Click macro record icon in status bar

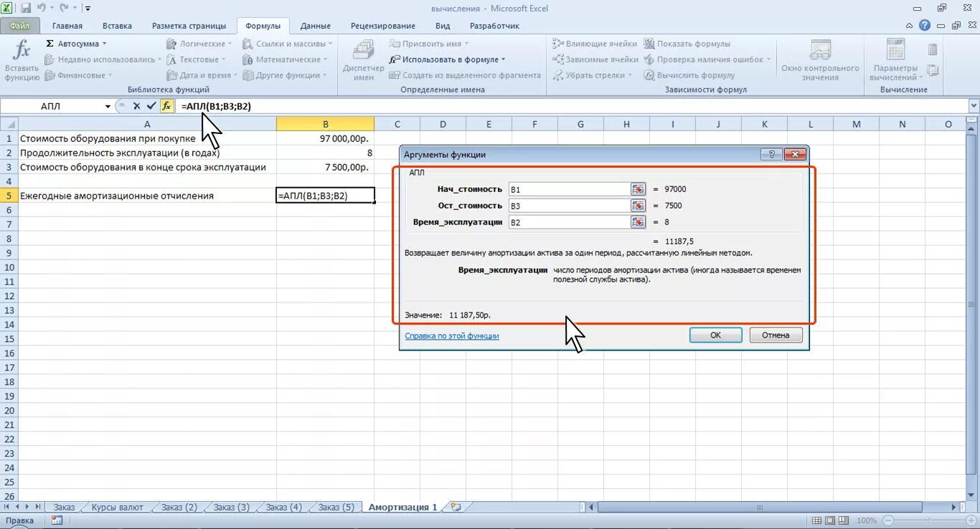click(57, 520)
